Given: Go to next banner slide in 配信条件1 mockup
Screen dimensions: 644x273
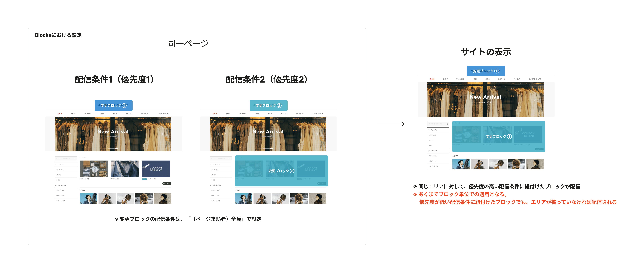Looking at the screenshot, I should (162, 134).
